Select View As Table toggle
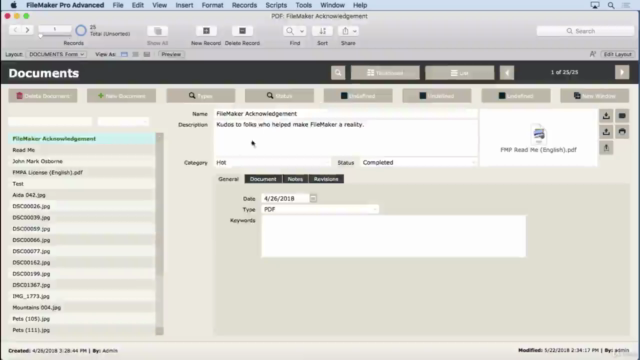This screenshot has height=360, width=640. tap(147, 54)
